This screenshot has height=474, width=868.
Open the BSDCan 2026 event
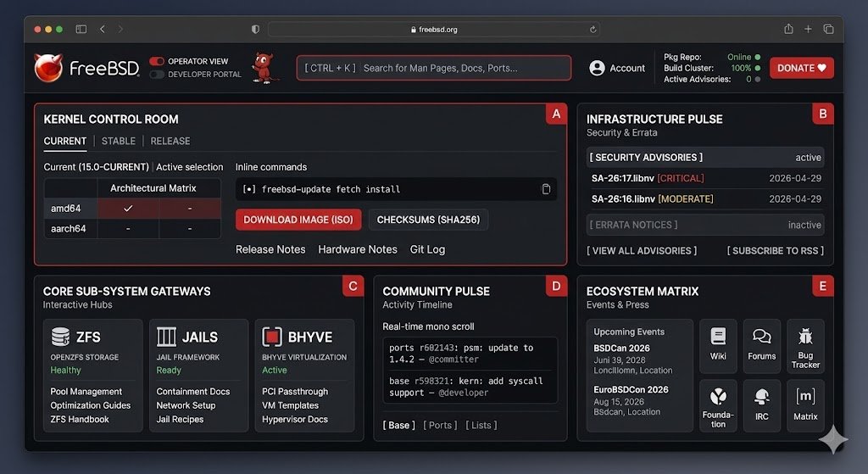coord(632,359)
